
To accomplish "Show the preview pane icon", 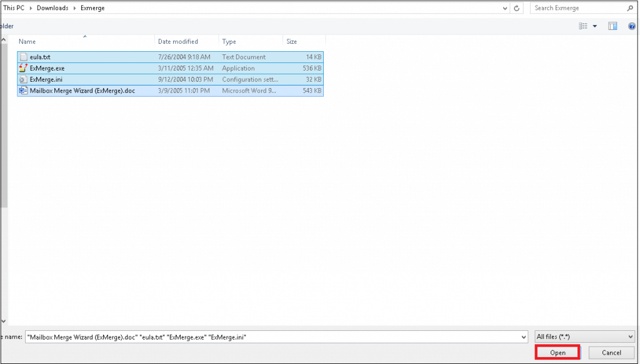I will click(612, 26).
